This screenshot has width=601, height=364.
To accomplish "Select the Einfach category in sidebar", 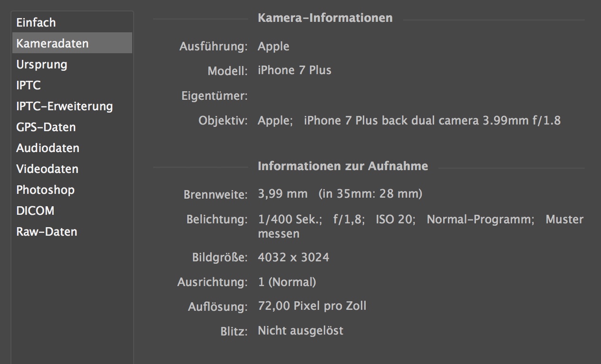I will (x=72, y=22).
